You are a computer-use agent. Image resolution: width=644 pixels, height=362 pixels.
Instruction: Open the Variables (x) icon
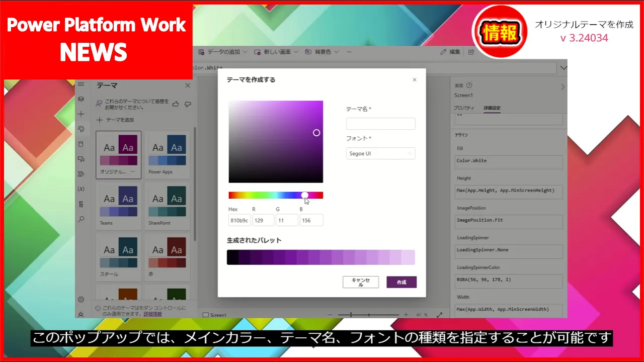point(81,189)
